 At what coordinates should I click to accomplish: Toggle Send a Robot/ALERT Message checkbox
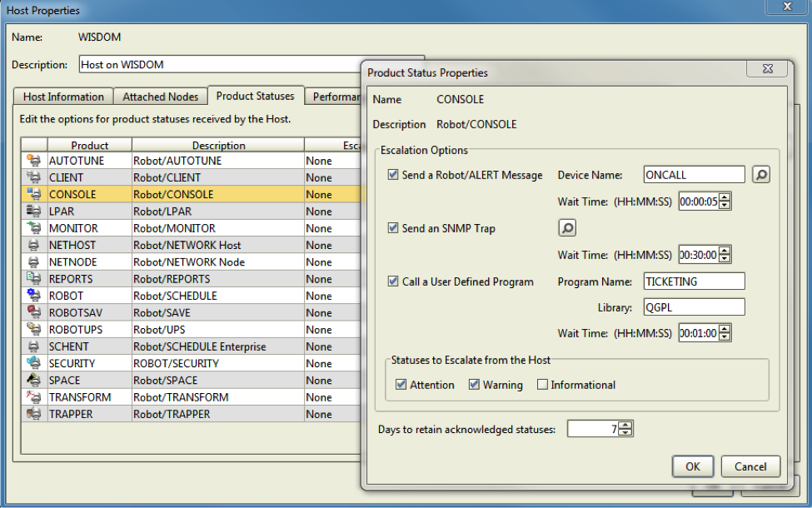393,175
